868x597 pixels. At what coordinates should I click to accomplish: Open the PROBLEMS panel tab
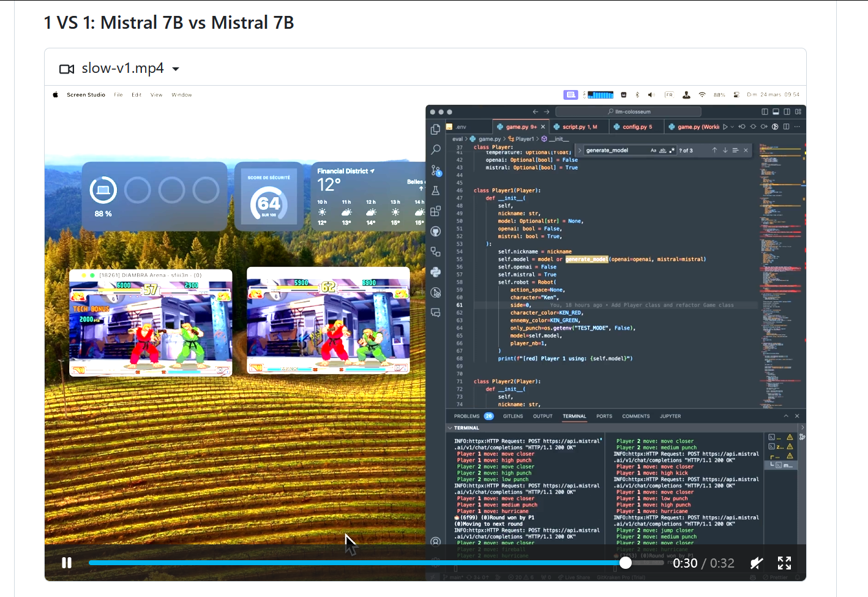474,416
